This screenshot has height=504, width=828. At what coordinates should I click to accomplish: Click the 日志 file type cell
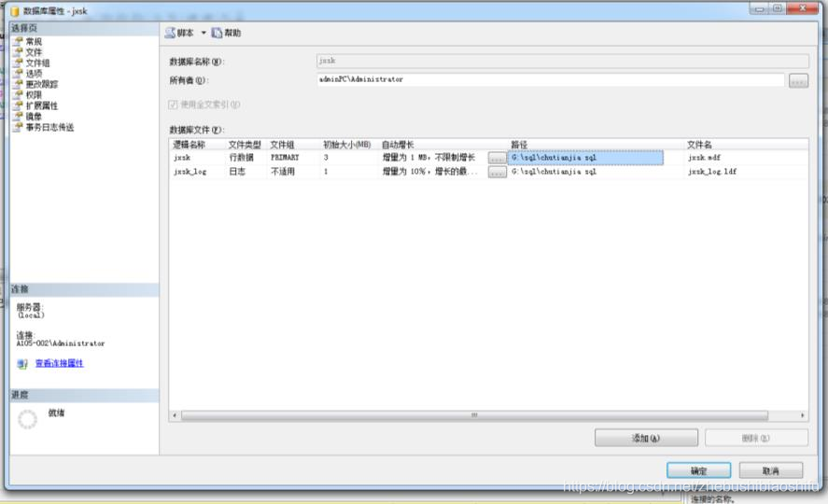click(246, 172)
